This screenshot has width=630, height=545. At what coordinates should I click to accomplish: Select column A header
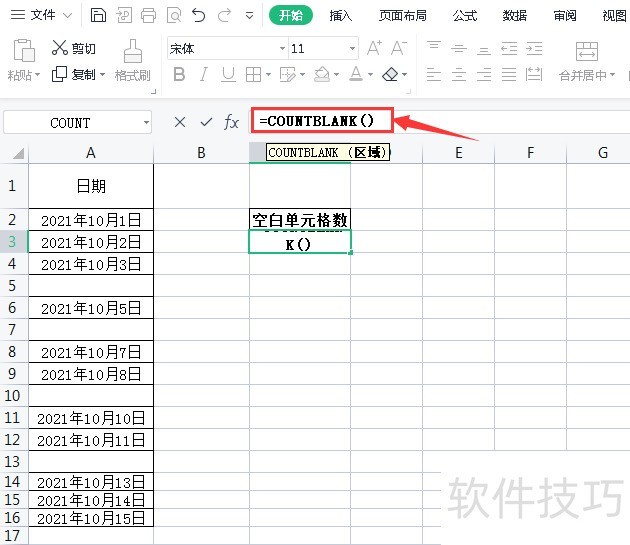coord(91,153)
